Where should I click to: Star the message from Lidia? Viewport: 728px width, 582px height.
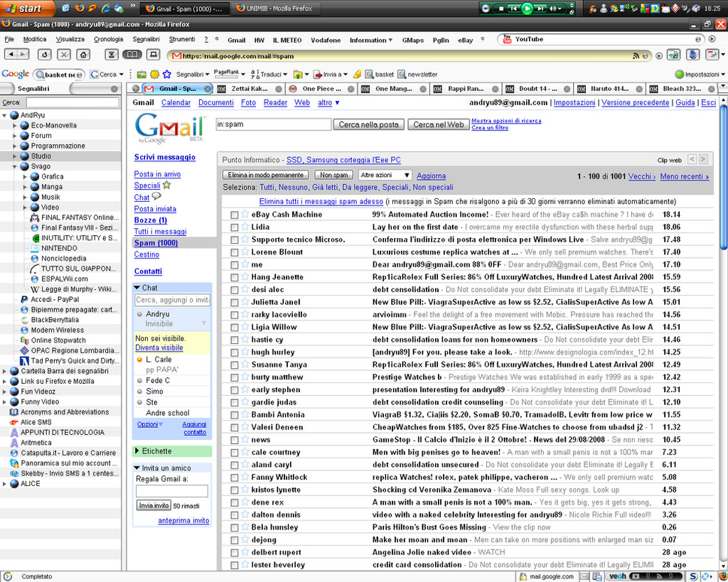[245, 227]
